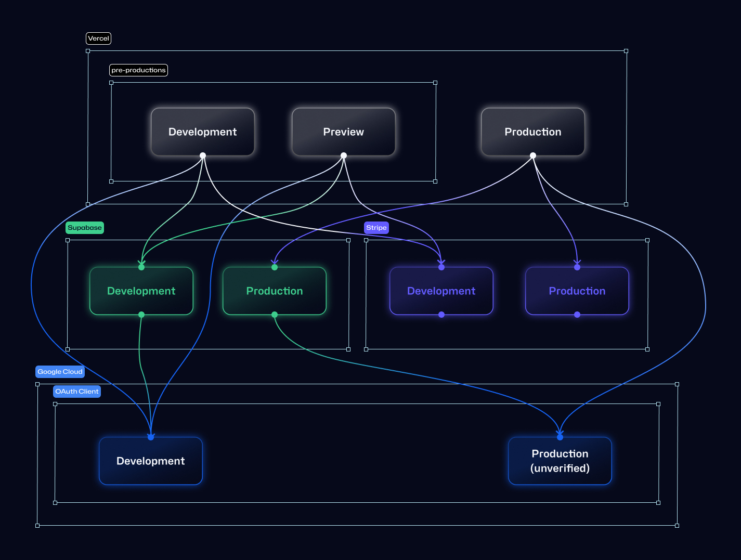Click the anchor dot atop Stripe Production

click(x=577, y=267)
